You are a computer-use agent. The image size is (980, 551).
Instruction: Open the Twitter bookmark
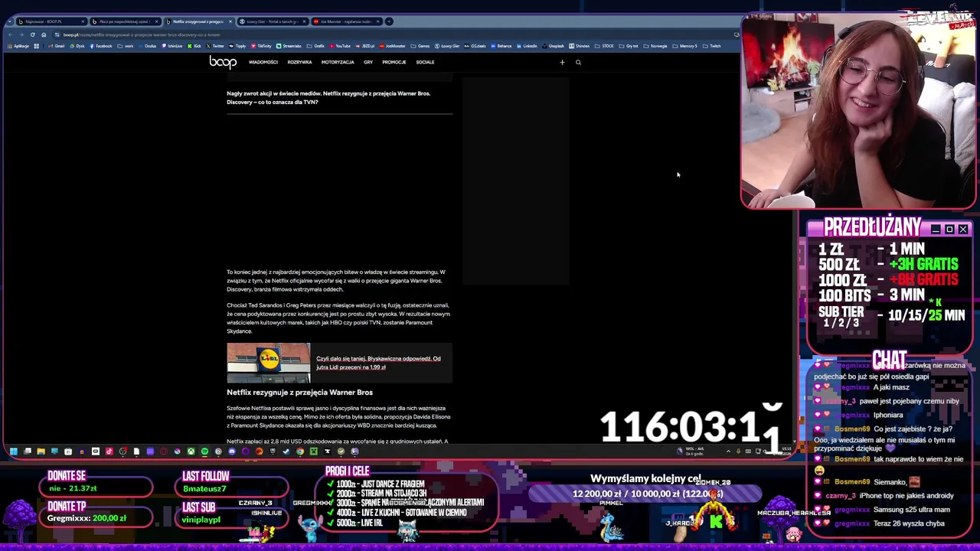(x=214, y=46)
